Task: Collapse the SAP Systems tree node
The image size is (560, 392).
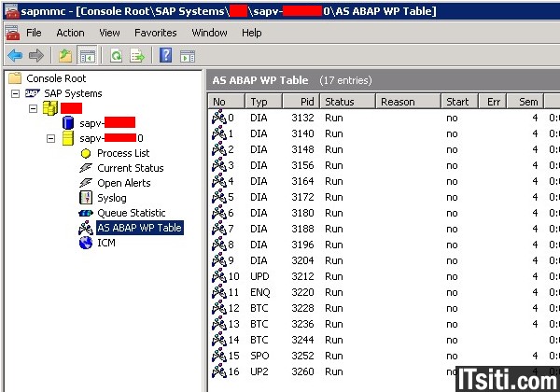Action: pyautogui.click(x=16, y=93)
